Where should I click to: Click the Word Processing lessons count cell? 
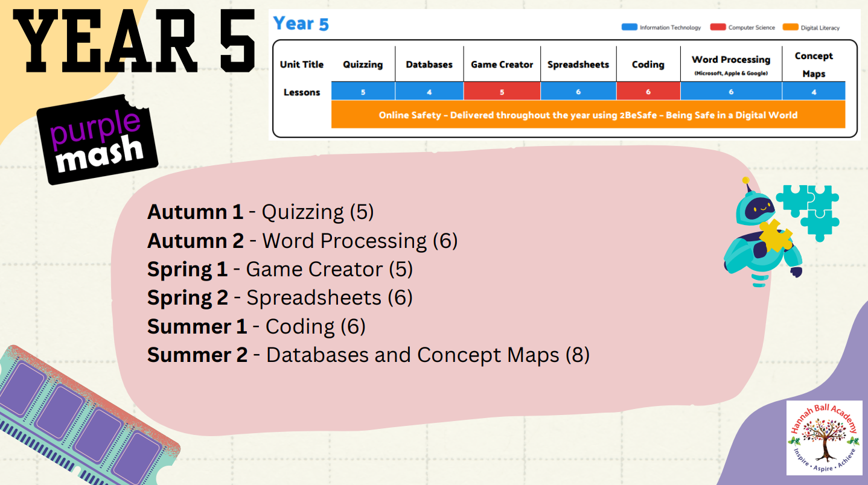pyautogui.click(x=731, y=92)
